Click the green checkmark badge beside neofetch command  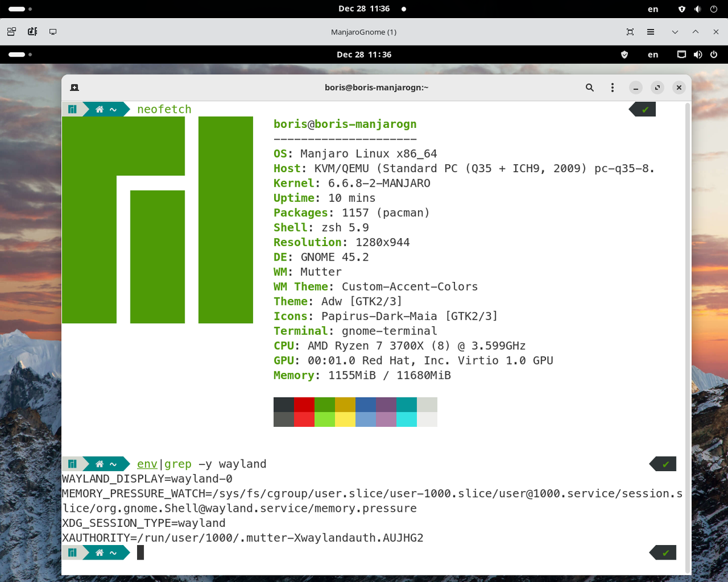pos(645,110)
